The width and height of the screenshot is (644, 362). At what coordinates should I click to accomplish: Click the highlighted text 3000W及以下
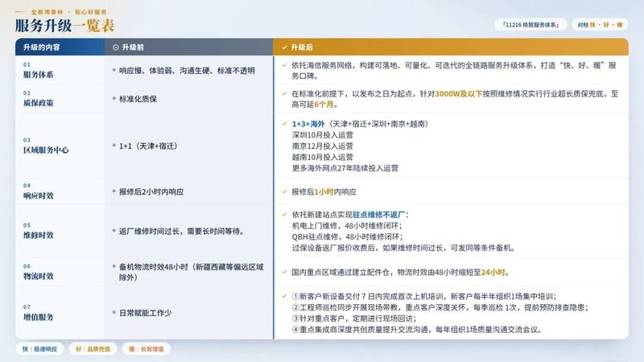click(458, 93)
